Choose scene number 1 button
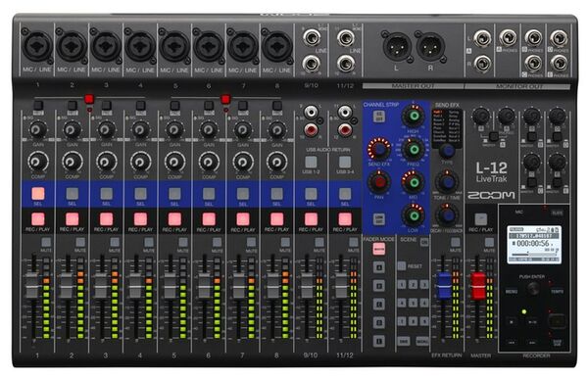The image size is (588, 379). pos(402,285)
